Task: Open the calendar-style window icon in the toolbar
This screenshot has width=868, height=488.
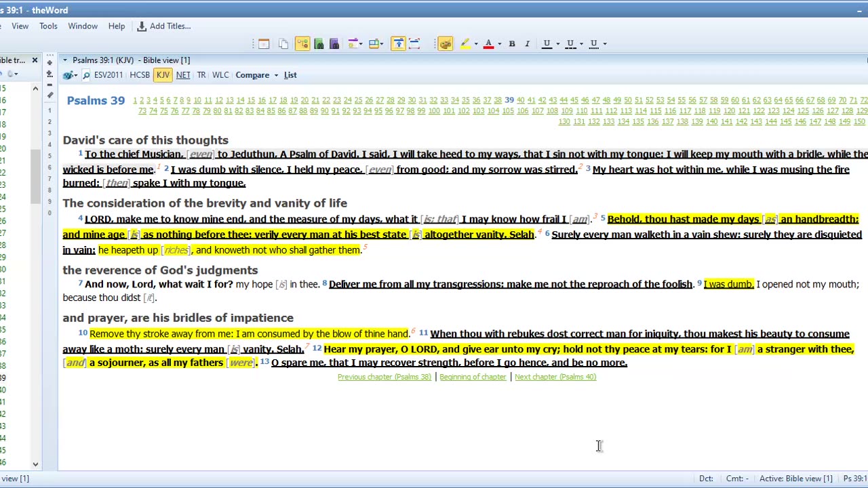Action: (264, 43)
